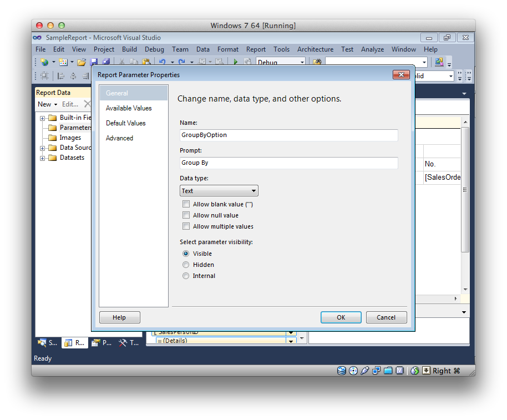Check the Allow multiple values checkbox
Screen dimensions: 507x420
click(x=186, y=226)
